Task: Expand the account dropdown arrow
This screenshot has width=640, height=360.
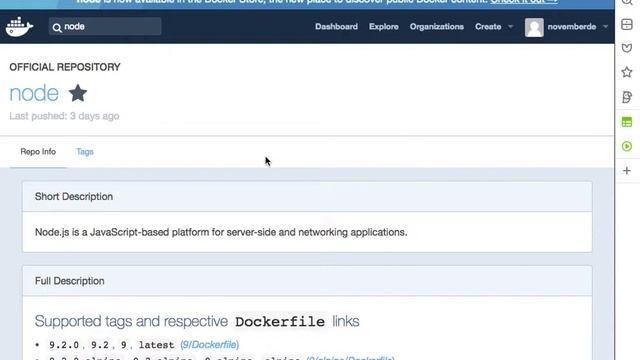Action: [605, 27]
